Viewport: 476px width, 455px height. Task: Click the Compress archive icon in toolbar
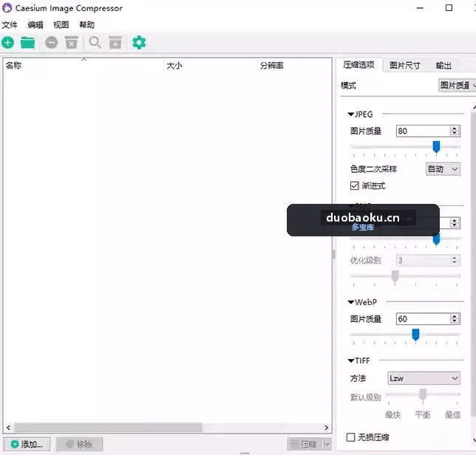[x=115, y=43]
